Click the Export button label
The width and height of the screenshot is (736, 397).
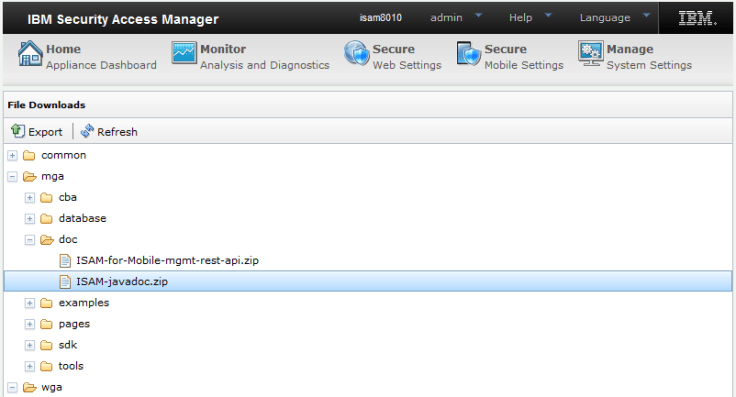pos(45,132)
